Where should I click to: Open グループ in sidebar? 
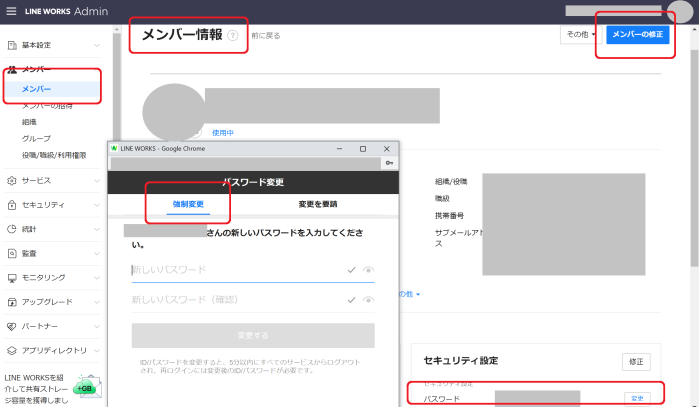36,139
